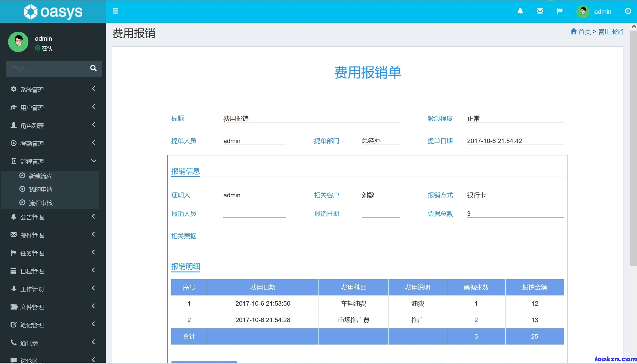
Task: Click the sidebar admin profile avatar
Action: 18,42
